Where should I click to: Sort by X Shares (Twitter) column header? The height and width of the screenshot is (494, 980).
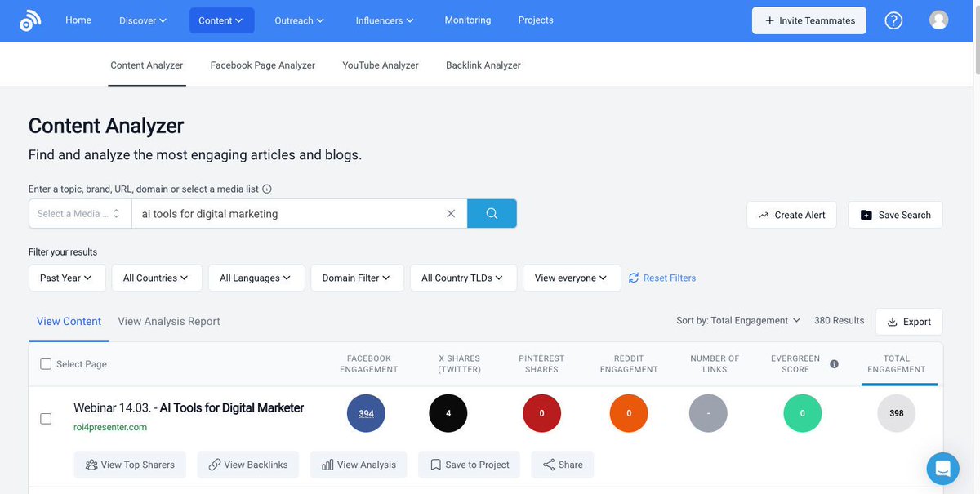(x=459, y=364)
